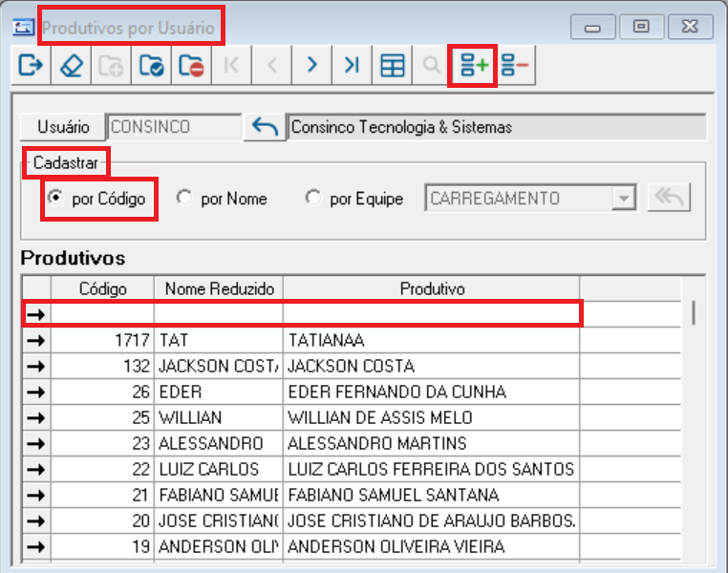The height and width of the screenshot is (573, 728).
Task: Click the grid vertical scrollbar thumb
Action: (x=694, y=312)
